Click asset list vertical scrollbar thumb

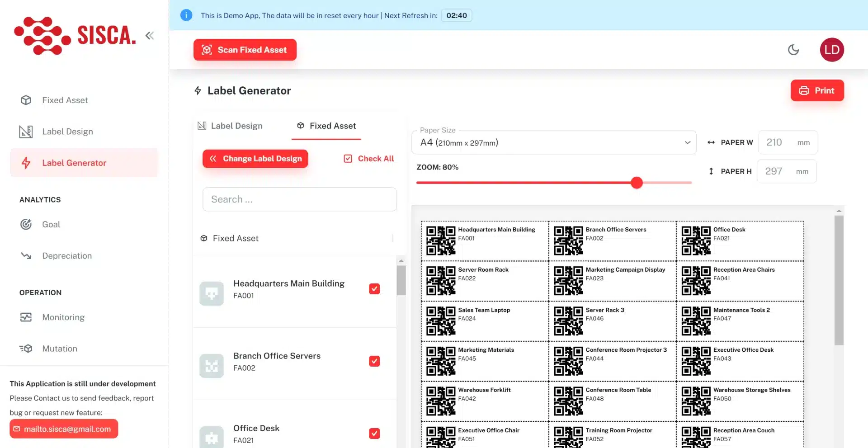pos(401,280)
